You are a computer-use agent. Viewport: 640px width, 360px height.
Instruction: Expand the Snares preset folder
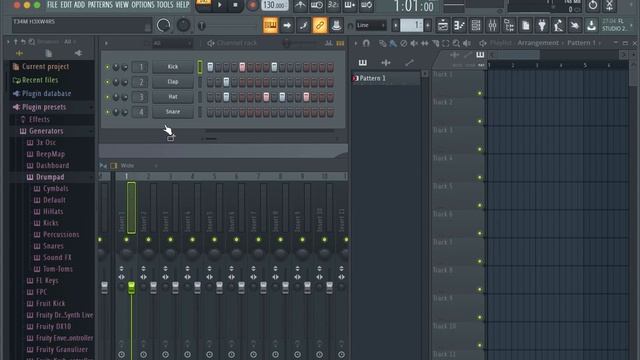tap(53, 246)
